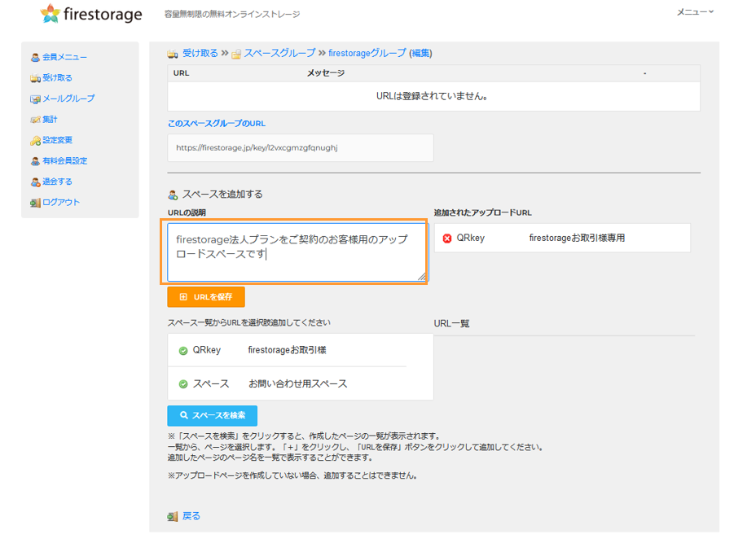The width and height of the screenshot is (756, 543).
Task: Click the URL一覧 heading
Action: pyautogui.click(x=452, y=323)
